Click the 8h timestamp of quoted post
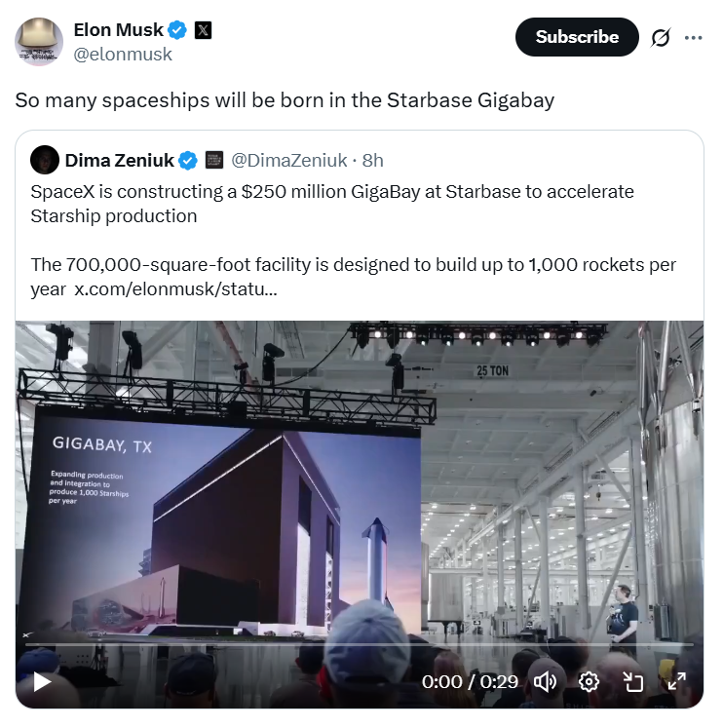Image resolution: width=723 pixels, height=728 pixels. (373, 160)
